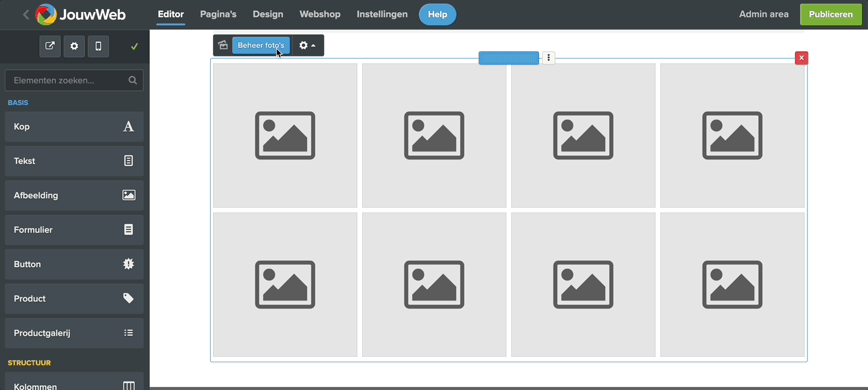Open the Admin area link
The image size is (868, 390).
coord(764,14)
